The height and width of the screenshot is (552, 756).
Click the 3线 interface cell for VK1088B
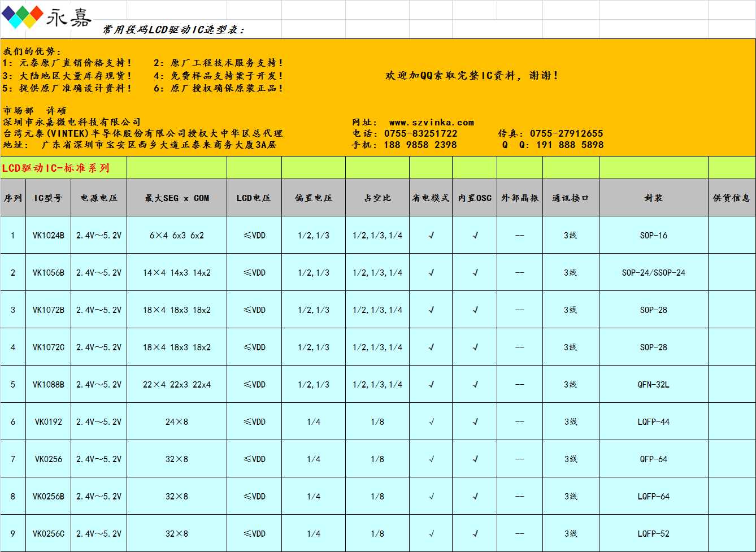571,384
